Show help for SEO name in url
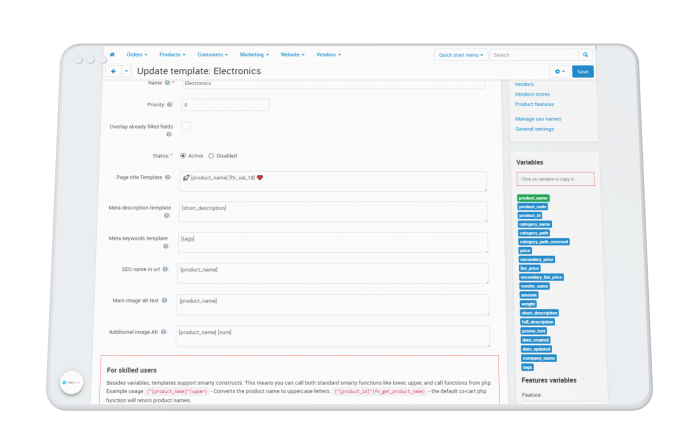This screenshot has width=700, height=445. click(165, 269)
